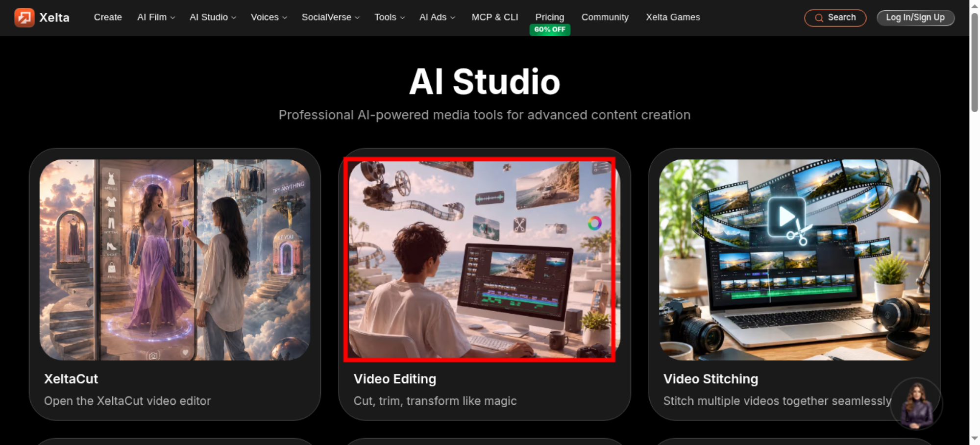The image size is (980, 445).
Task: Go to the Create page
Action: pyautogui.click(x=108, y=17)
